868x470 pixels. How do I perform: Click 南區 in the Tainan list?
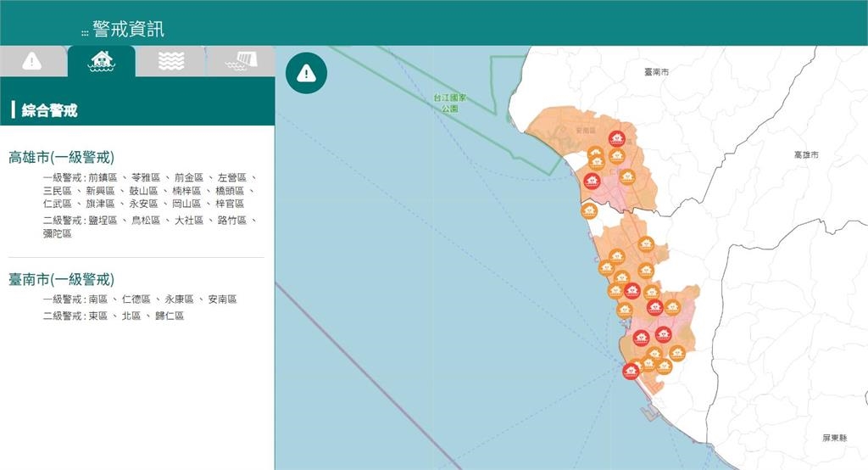(98, 299)
